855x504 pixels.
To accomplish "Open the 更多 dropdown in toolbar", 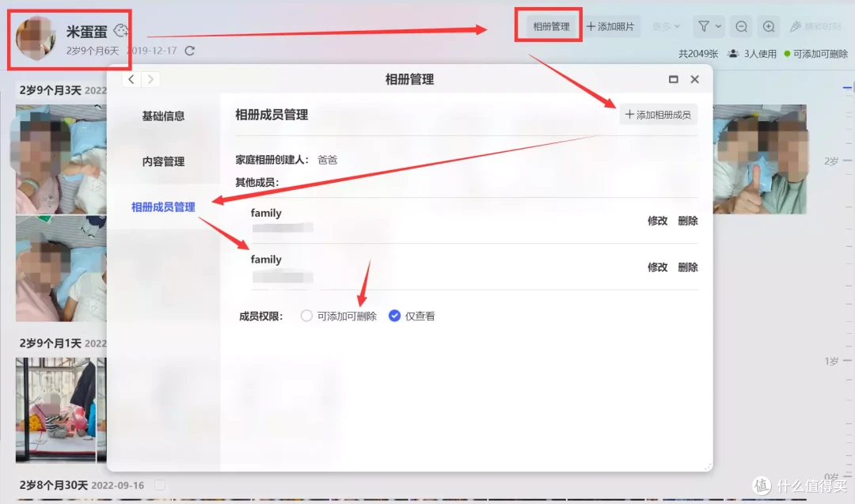I will click(666, 26).
